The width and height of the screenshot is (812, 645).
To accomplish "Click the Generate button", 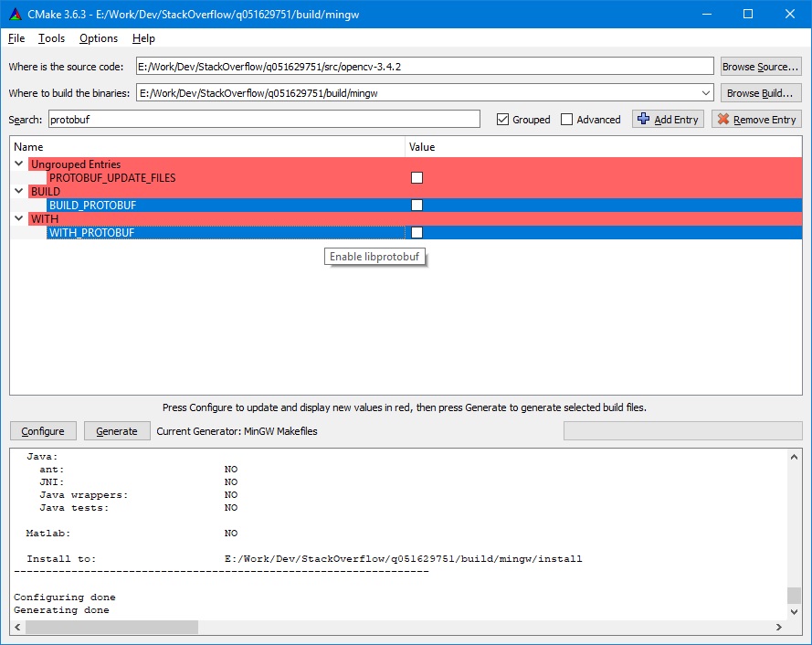I will tap(117, 431).
